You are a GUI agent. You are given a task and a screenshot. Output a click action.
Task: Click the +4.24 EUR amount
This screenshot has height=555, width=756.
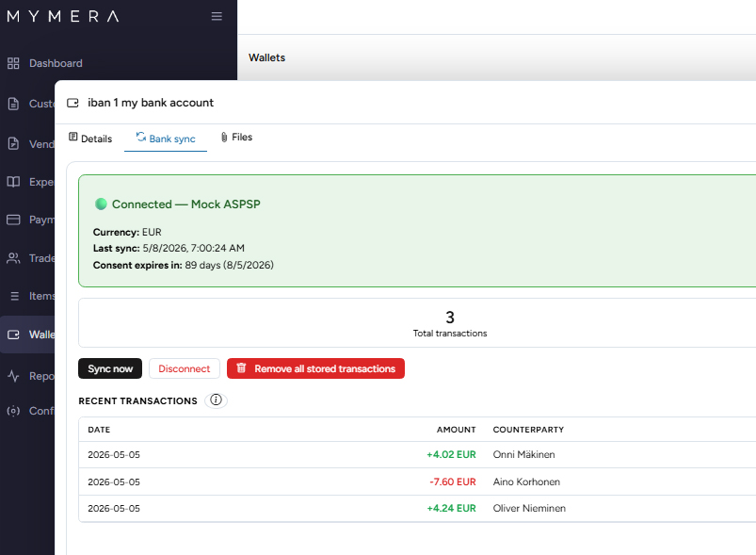pyautogui.click(x=451, y=508)
